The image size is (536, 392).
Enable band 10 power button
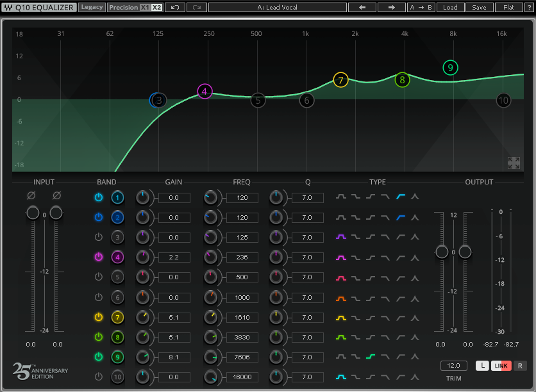pos(99,377)
